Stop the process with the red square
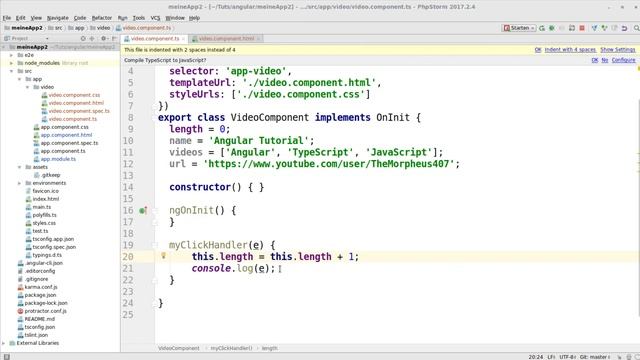The image size is (640, 360). coord(582,28)
